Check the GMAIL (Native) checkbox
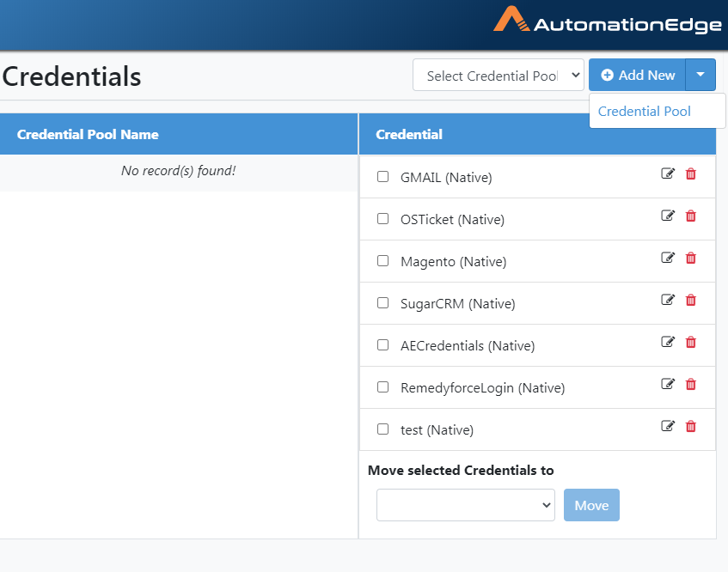Image resolution: width=728 pixels, height=572 pixels. coord(383,177)
